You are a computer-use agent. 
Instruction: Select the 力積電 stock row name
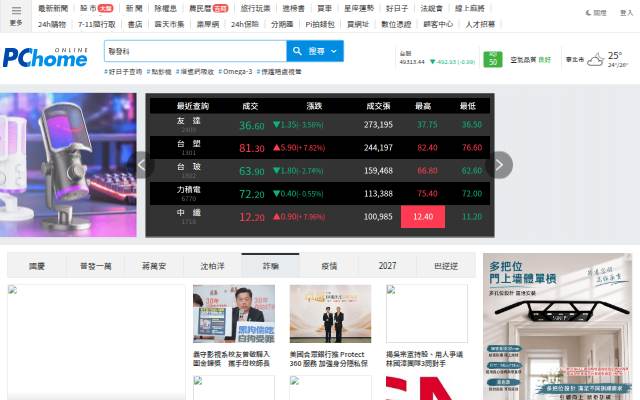pos(188,189)
